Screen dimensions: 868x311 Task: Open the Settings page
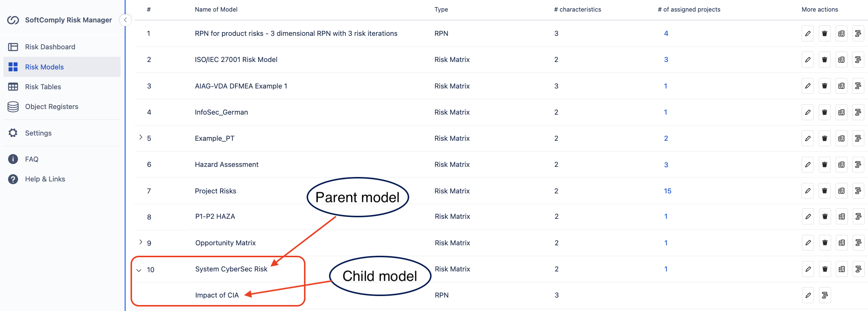(38, 133)
